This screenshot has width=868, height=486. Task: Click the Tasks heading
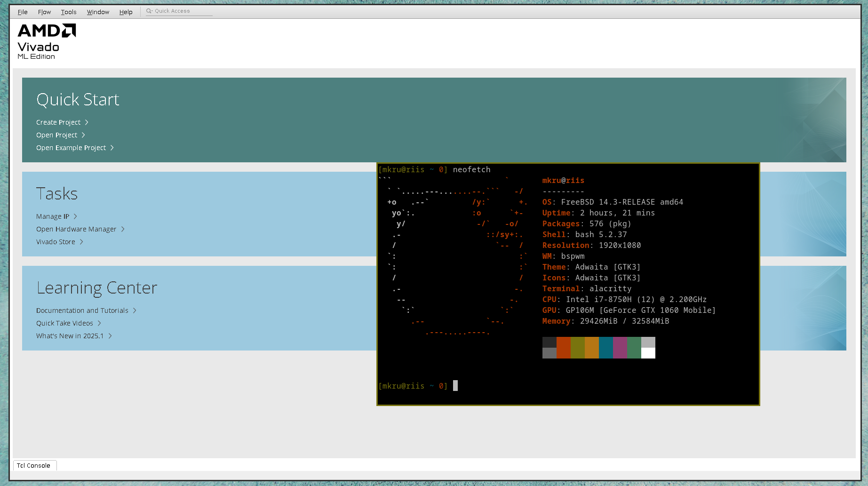click(57, 194)
